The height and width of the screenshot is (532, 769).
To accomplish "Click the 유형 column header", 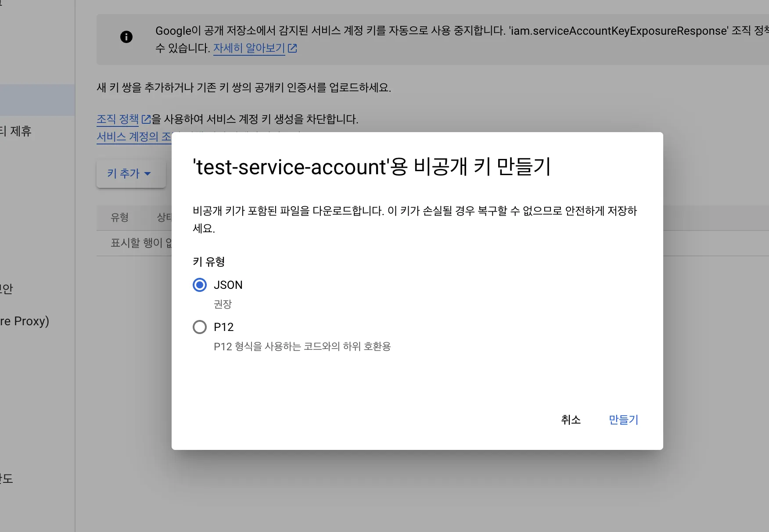I will click(119, 217).
